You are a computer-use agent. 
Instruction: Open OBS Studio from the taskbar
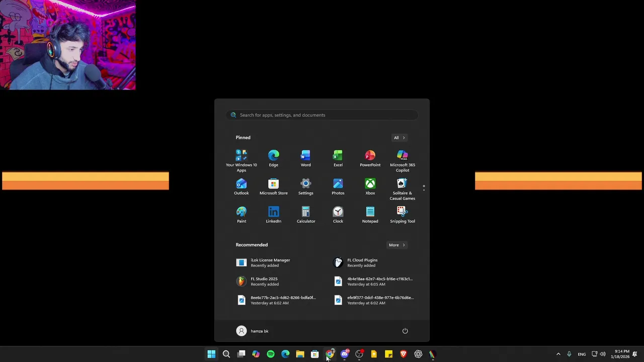(359, 354)
